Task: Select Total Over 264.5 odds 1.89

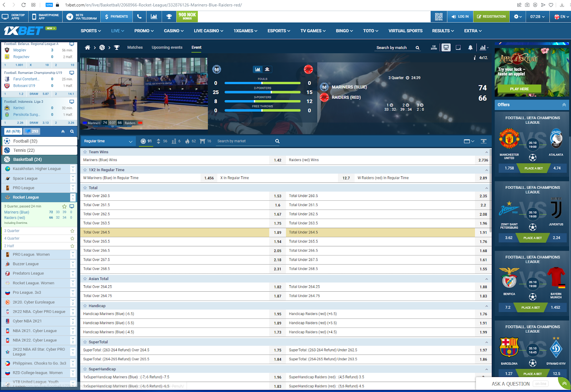Action: (278, 232)
